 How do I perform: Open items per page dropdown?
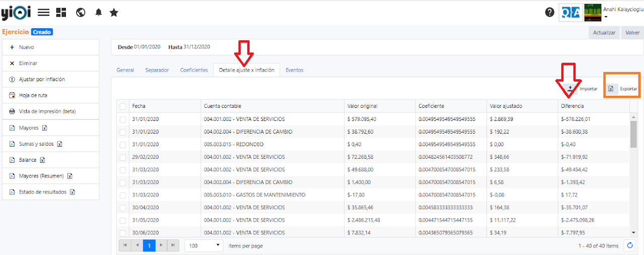point(204,245)
